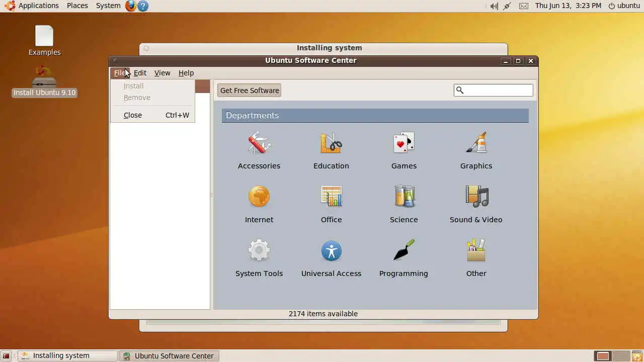Maximize the Ubuntu Software Center window

518,61
